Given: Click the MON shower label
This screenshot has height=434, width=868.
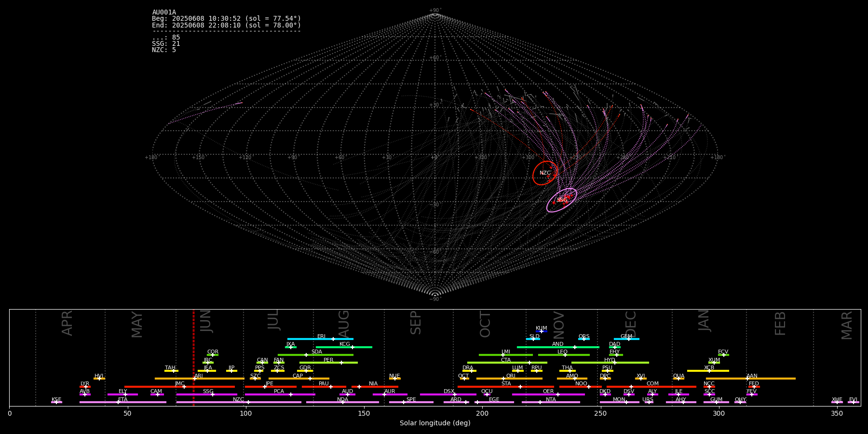Looking at the screenshot, I should [x=619, y=400].
